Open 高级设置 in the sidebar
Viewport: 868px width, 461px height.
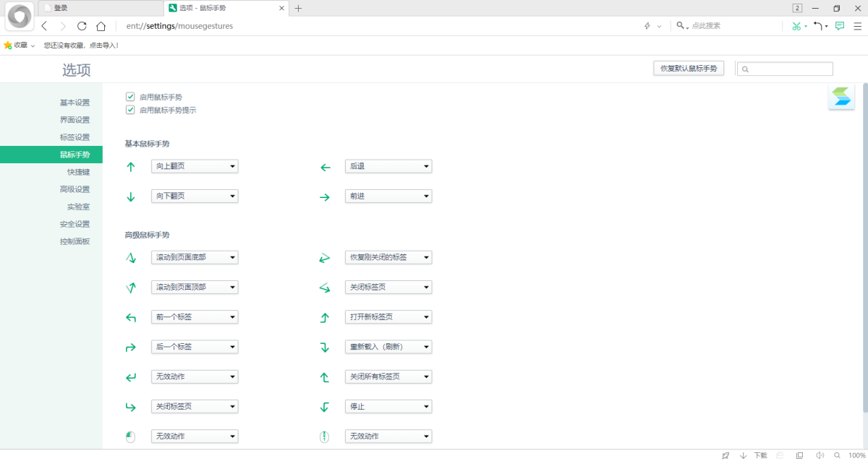pos(75,189)
